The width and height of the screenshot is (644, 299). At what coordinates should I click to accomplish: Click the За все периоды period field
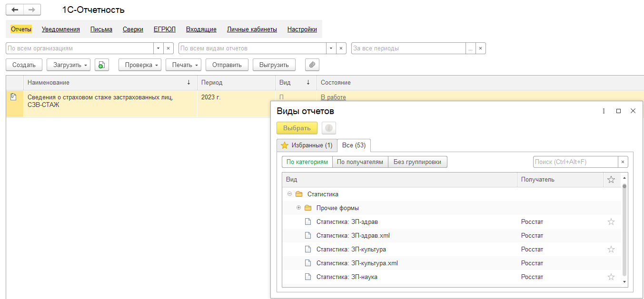point(409,48)
